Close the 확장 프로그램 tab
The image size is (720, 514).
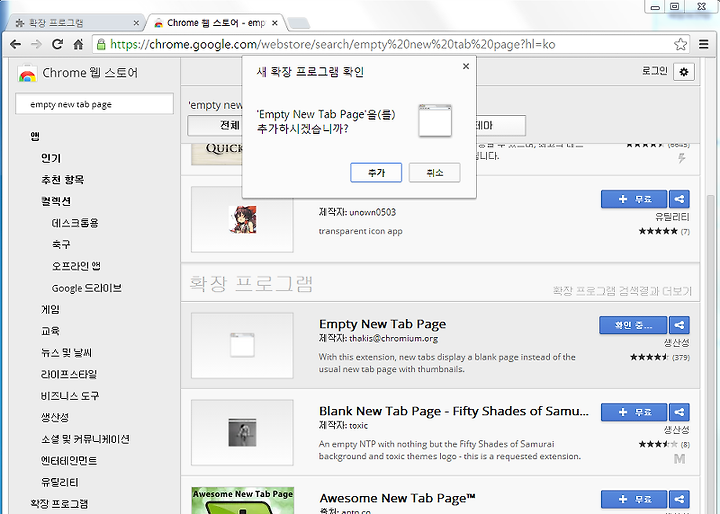(136, 23)
